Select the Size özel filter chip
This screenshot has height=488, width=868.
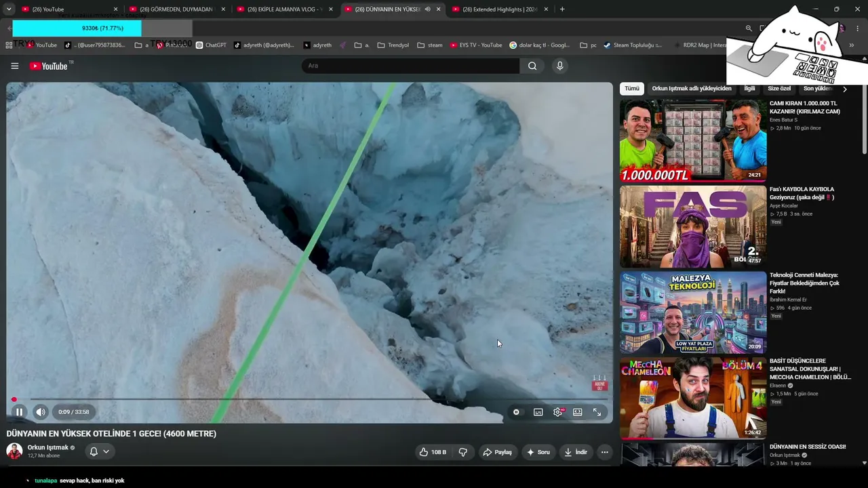click(779, 89)
